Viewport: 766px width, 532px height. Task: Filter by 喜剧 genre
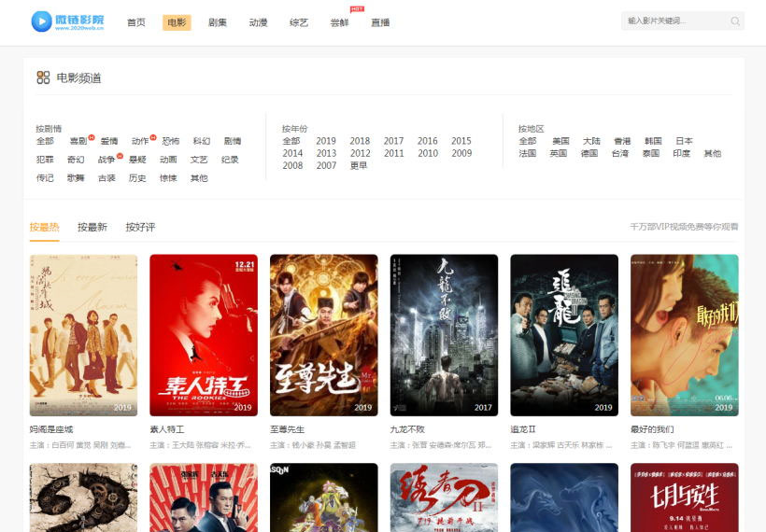[x=78, y=142]
